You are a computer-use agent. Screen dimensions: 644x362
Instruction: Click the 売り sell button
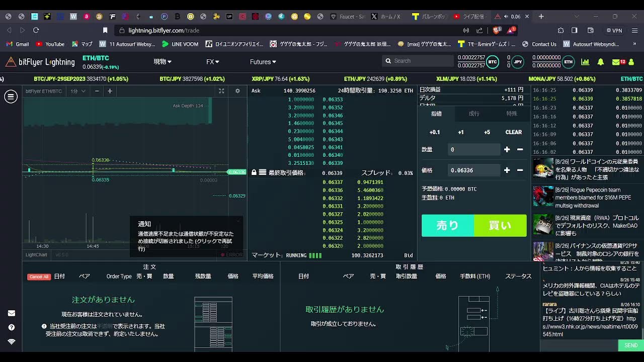[448, 226]
